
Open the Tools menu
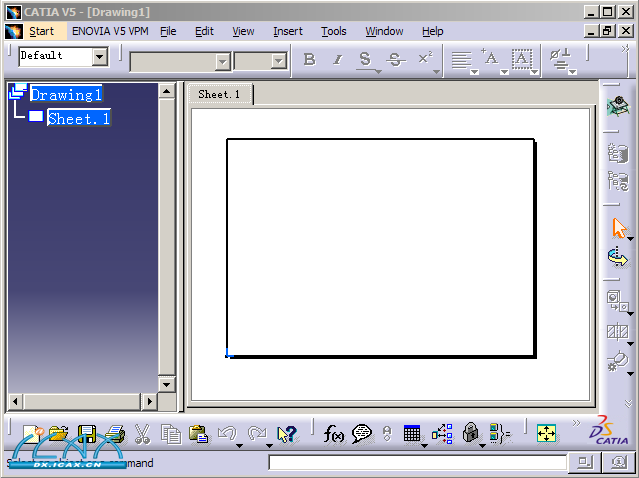point(334,31)
